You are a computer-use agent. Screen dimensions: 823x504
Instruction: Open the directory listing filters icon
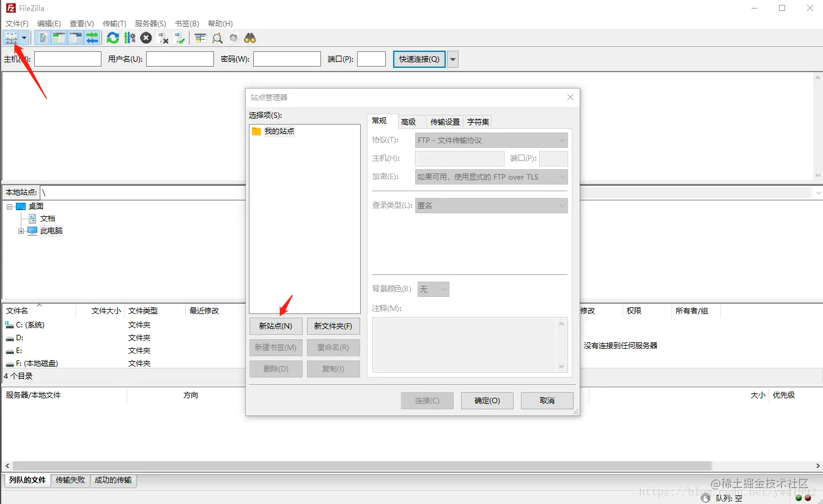(x=200, y=38)
